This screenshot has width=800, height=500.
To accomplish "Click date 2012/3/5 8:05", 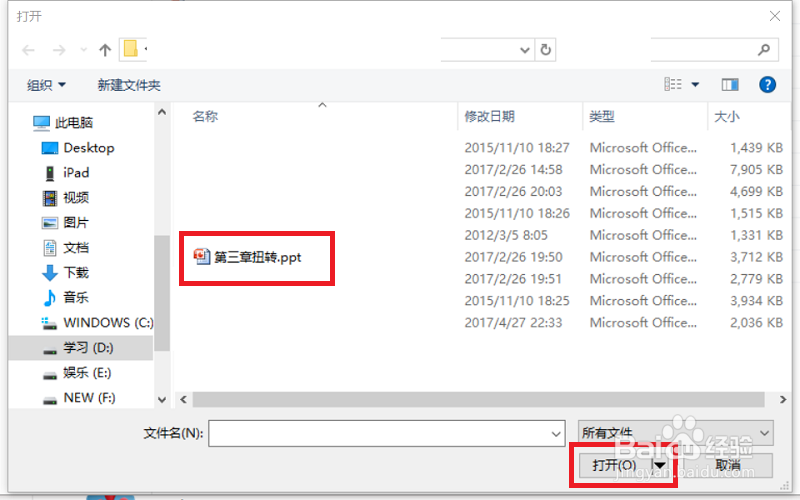I will coord(506,235).
